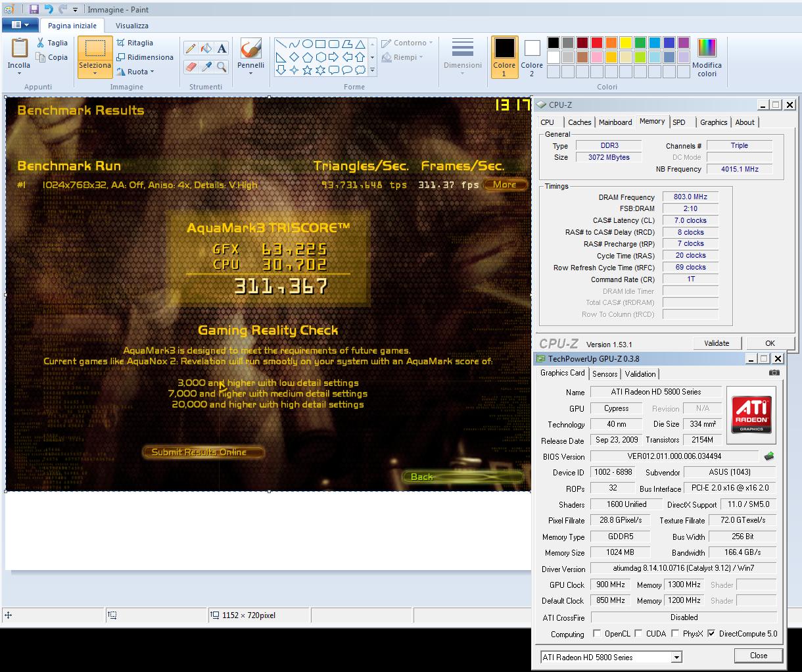Screen dimensions: 802x672
Task: Click the Paint app icon in title bar
Action: (9, 9)
